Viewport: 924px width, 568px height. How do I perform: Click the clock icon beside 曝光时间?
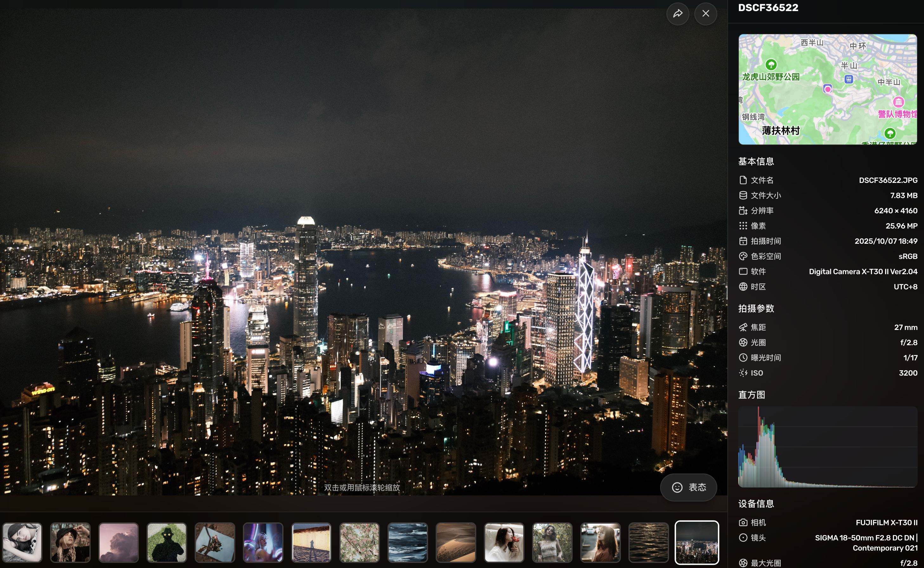coord(743,358)
